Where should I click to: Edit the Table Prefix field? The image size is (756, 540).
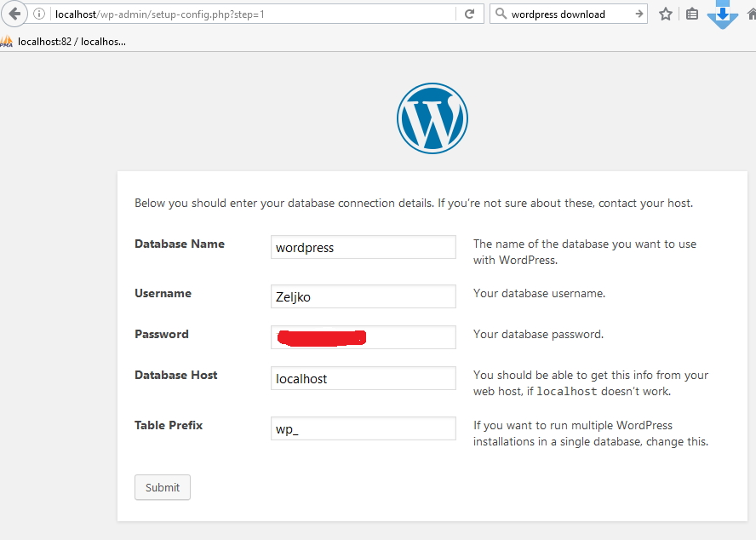(x=363, y=428)
